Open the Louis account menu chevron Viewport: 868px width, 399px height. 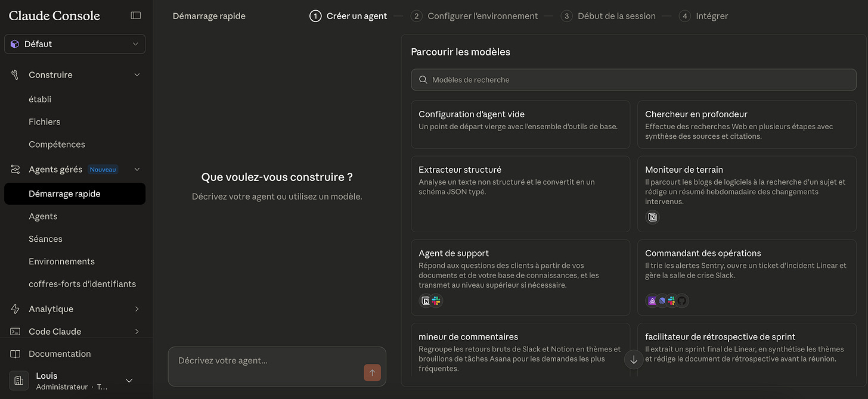pos(129,381)
